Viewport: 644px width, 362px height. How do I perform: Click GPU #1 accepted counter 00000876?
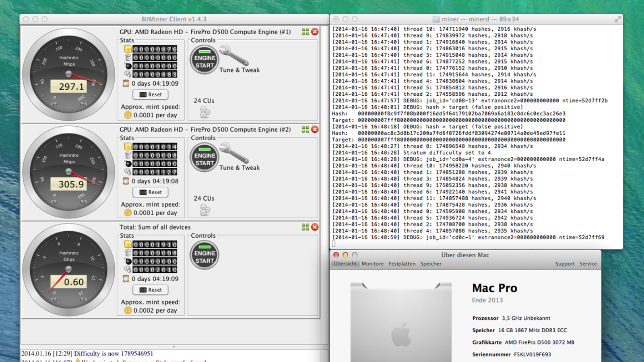155,49
